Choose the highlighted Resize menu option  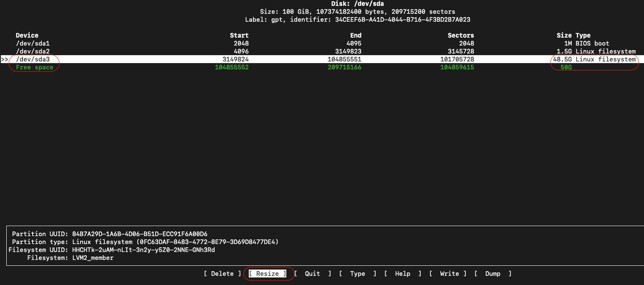(x=267, y=274)
